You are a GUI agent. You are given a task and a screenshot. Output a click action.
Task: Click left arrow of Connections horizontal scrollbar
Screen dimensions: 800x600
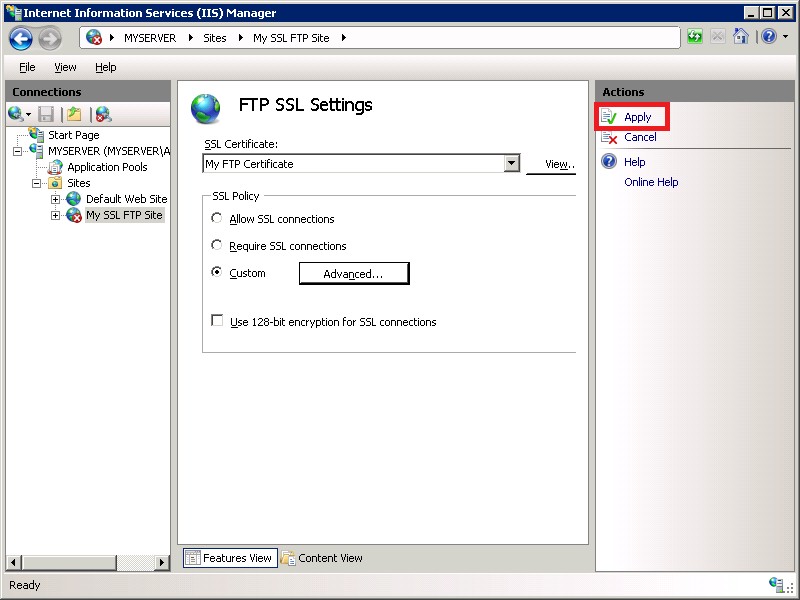[x=13, y=563]
